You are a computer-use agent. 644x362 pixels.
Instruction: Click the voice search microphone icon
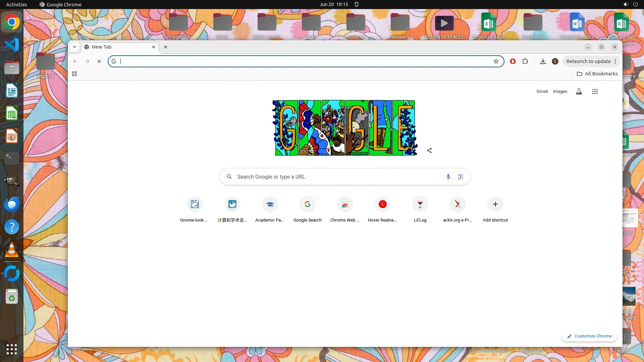(448, 177)
